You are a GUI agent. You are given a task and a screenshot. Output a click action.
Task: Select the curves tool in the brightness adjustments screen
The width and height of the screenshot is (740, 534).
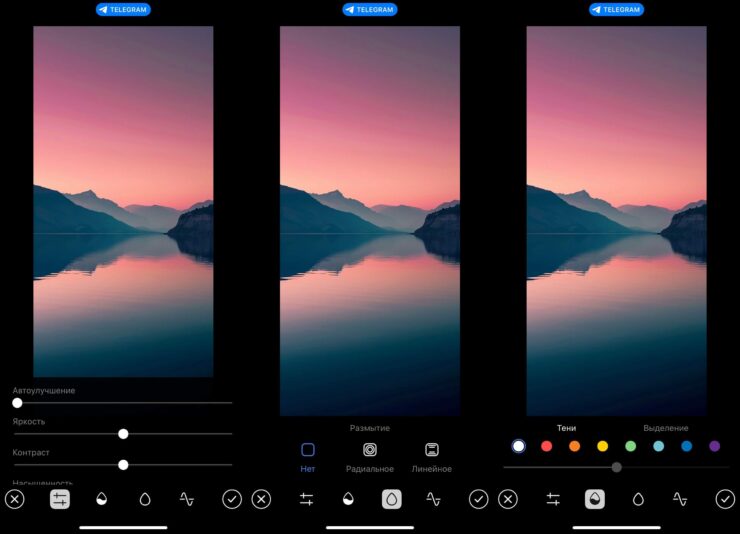tap(187, 499)
